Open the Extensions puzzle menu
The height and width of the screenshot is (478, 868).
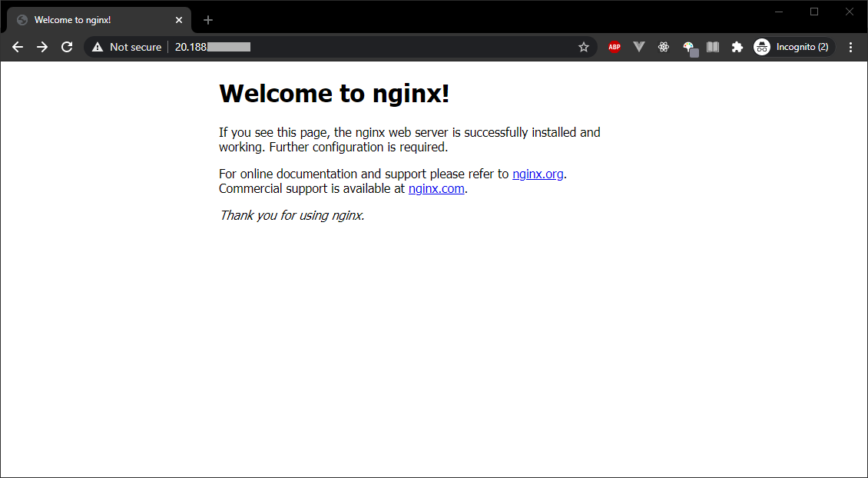point(737,47)
